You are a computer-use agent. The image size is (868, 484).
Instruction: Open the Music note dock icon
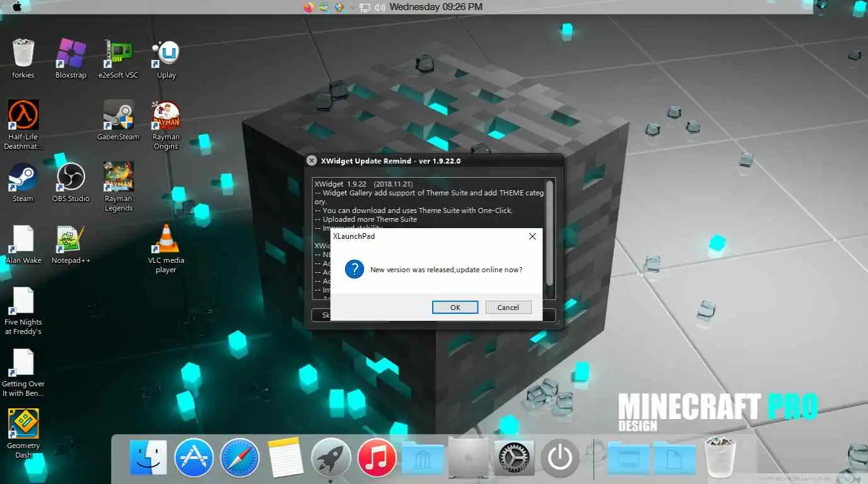pyautogui.click(x=377, y=458)
